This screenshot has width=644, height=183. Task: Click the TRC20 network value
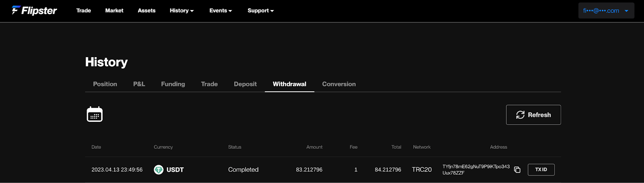(422, 170)
